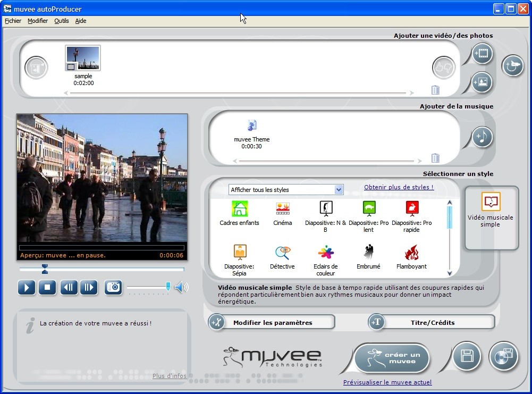Adjust the preview volume slider

tap(168, 286)
